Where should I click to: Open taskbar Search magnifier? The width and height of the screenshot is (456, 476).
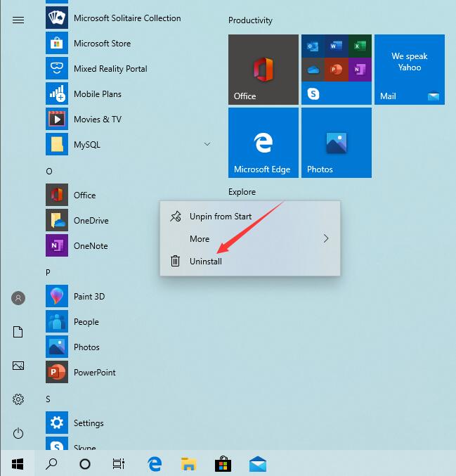click(x=51, y=463)
